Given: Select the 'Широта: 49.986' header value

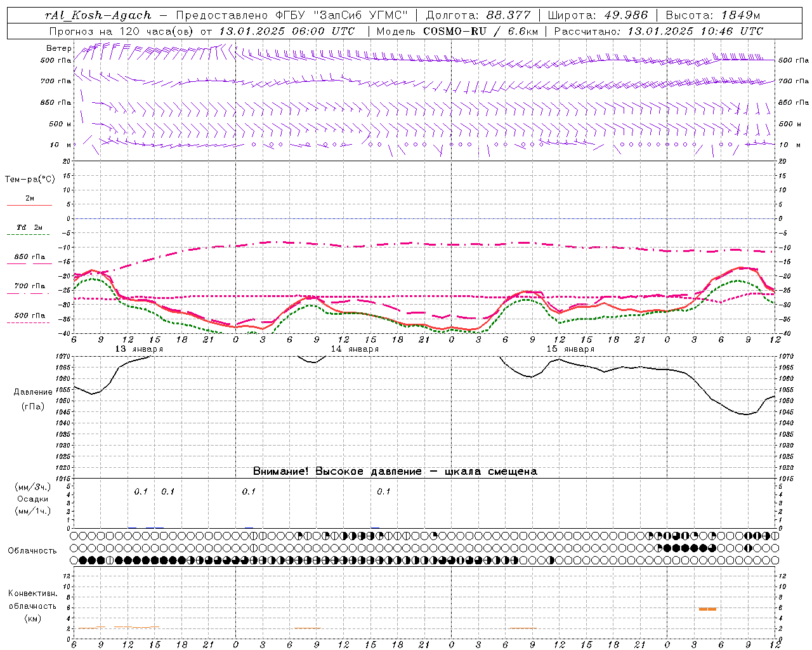Looking at the screenshot, I should [x=598, y=16].
